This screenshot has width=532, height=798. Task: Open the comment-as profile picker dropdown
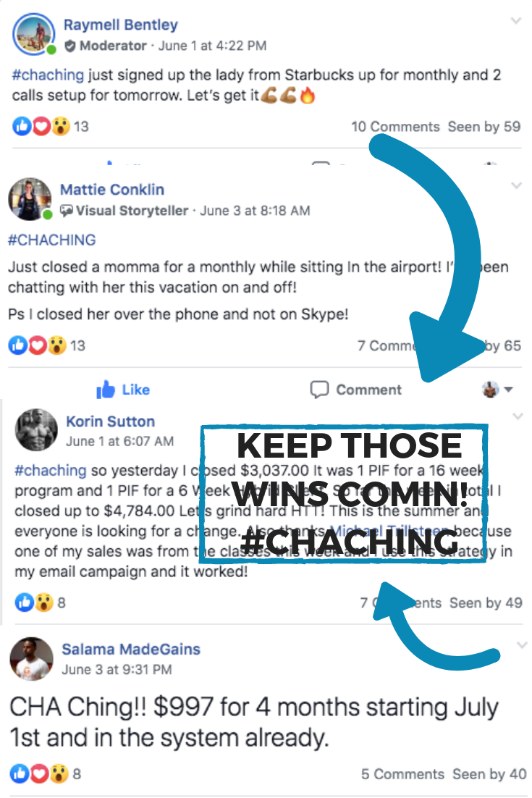497,390
